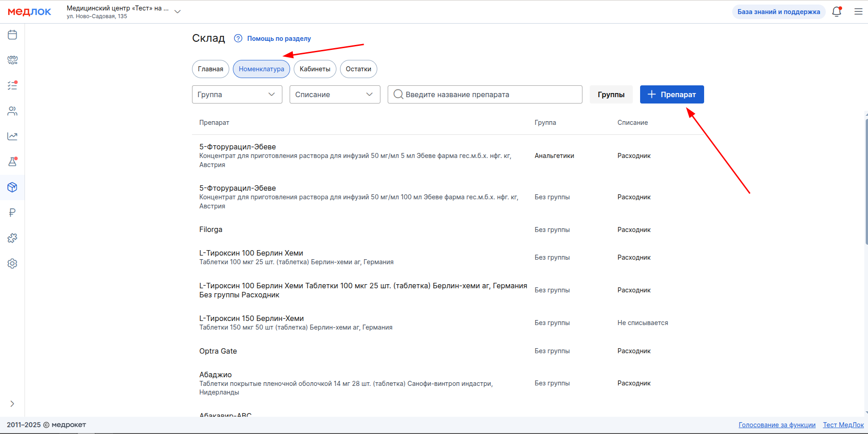The height and width of the screenshot is (434, 868).
Task: Click the МедЛок logo
Action: (x=30, y=12)
